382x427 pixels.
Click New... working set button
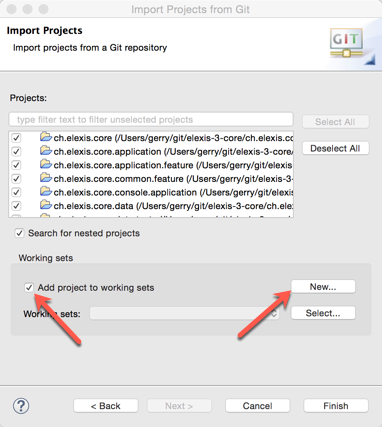coord(323,287)
